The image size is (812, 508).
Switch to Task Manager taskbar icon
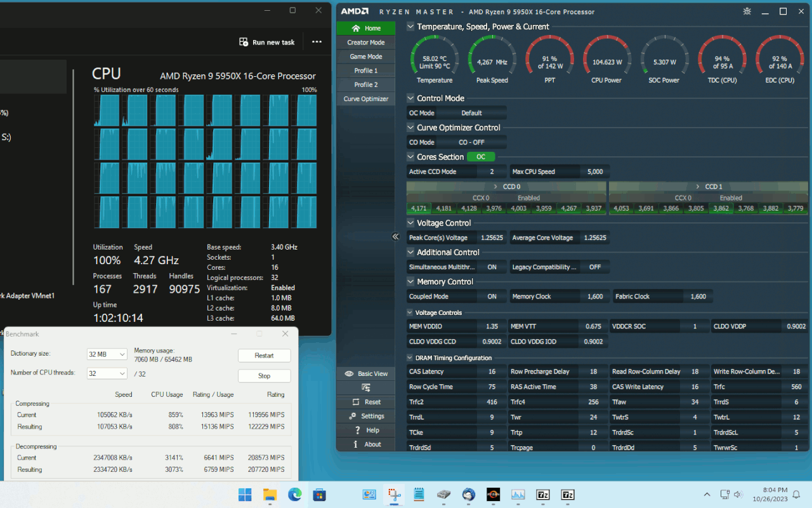tap(518, 495)
